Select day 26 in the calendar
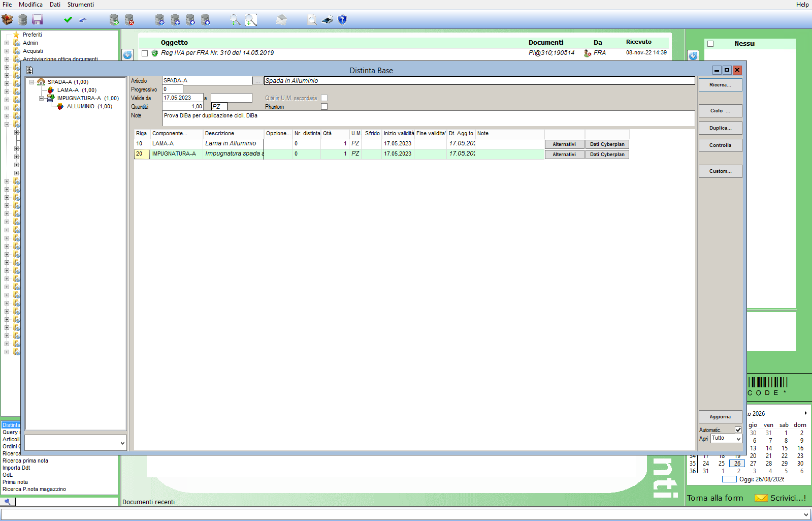The image size is (812, 521). coord(737,464)
